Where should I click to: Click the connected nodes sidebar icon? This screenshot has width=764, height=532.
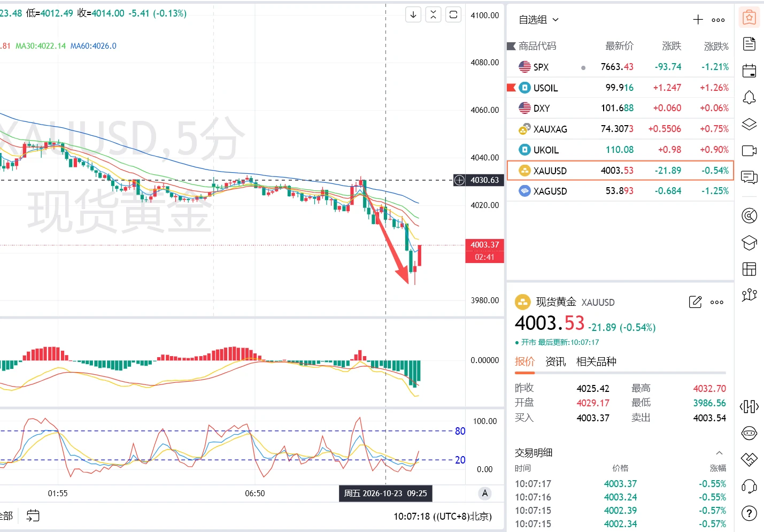[749, 295]
